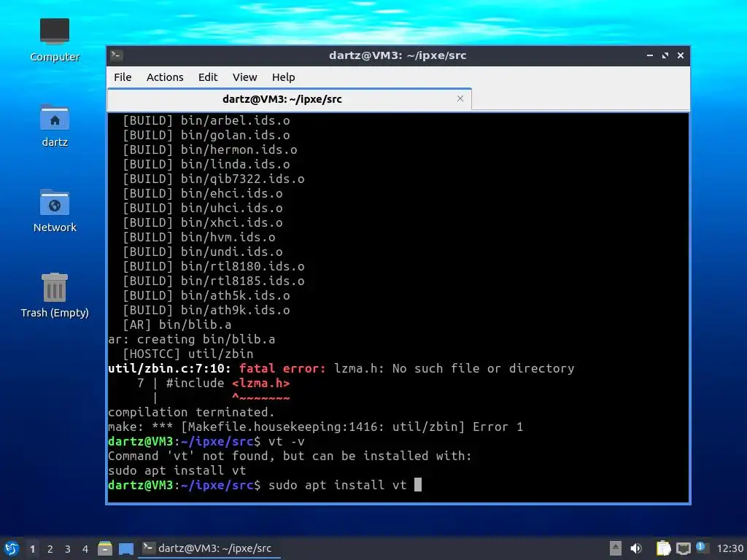Image resolution: width=747 pixels, height=560 pixels.
Task: Click the 'sudo apt install vt' command at the prompt
Action: 337,485
